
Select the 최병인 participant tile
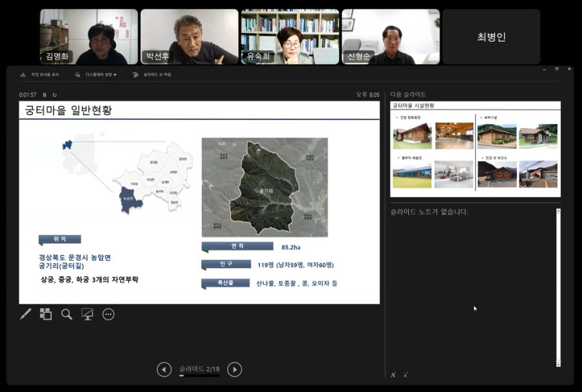(491, 37)
